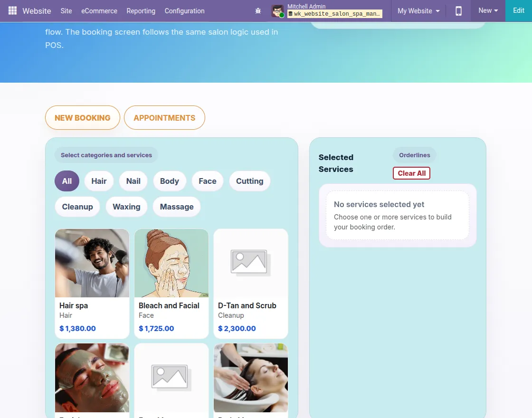532x418 pixels.
Task: Open the Configuration menu
Action: pyautogui.click(x=185, y=11)
